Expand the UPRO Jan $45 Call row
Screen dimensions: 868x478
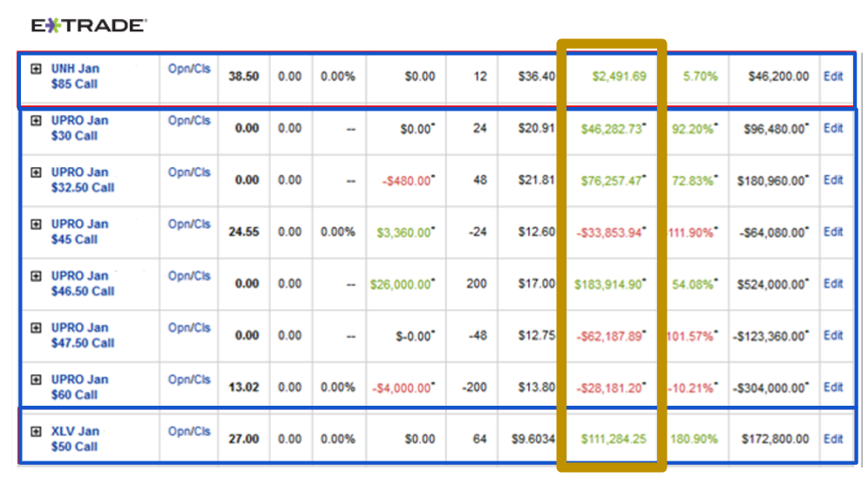[x=36, y=225]
